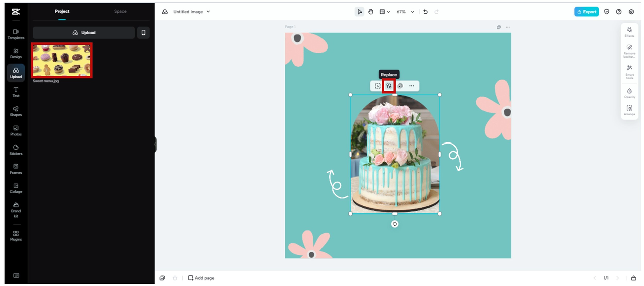Click the Sweet menu.jpg file name

[46, 81]
